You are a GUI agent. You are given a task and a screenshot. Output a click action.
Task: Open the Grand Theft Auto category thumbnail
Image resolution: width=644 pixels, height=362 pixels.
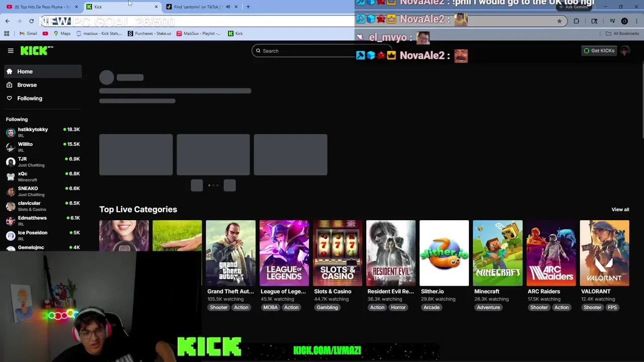click(x=230, y=253)
